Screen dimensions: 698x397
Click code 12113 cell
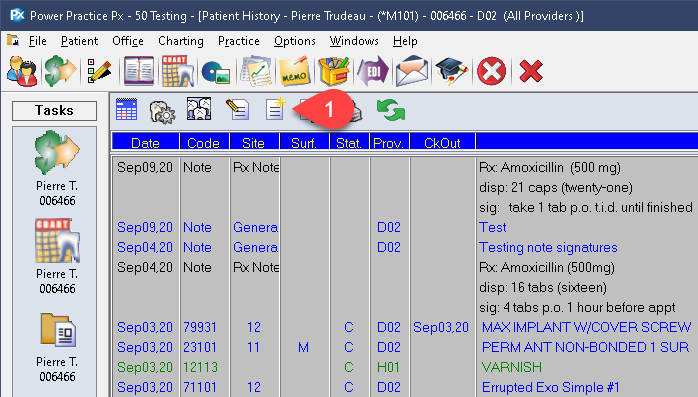click(200, 367)
